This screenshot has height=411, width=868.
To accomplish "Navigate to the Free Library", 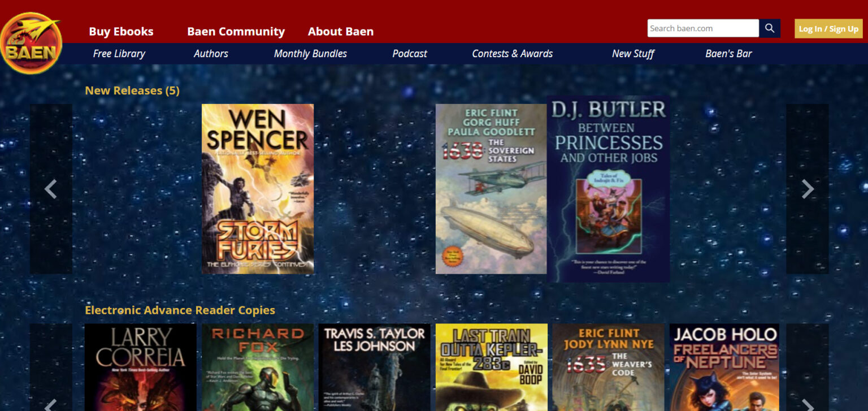I will 119,54.
